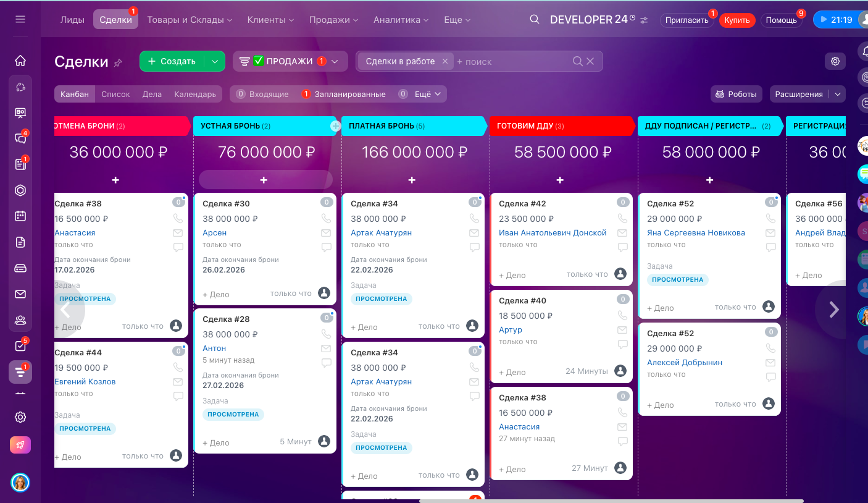Viewport: 868px width, 503px height.
Task: Expand the Товары и Склады menu
Action: click(x=190, y=20)
